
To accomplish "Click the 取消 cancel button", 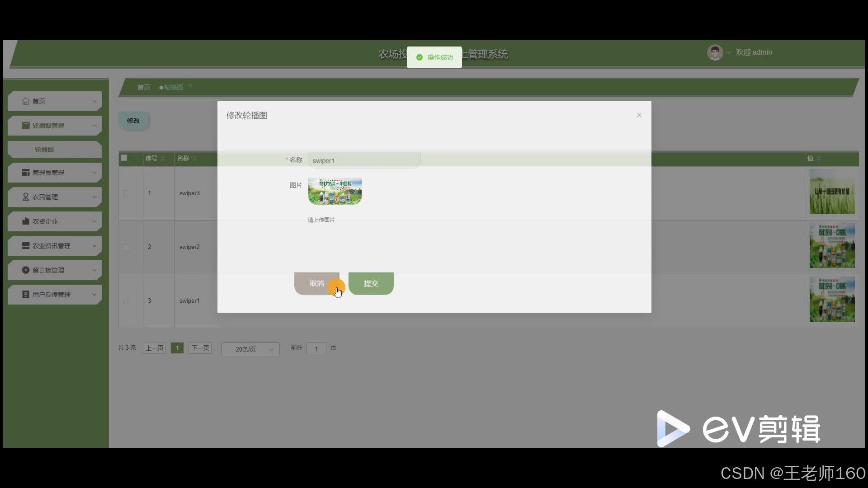I will (316, 283).
